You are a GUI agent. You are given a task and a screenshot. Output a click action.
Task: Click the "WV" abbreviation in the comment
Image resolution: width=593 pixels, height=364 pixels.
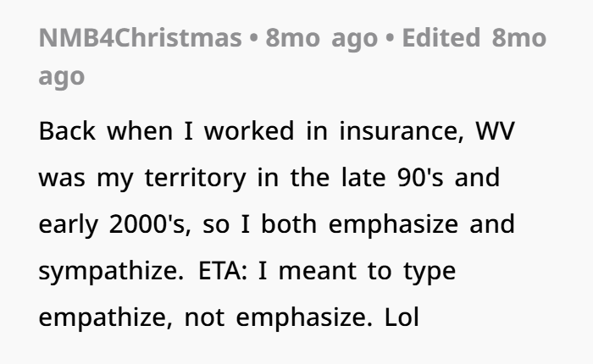point(495,131)
